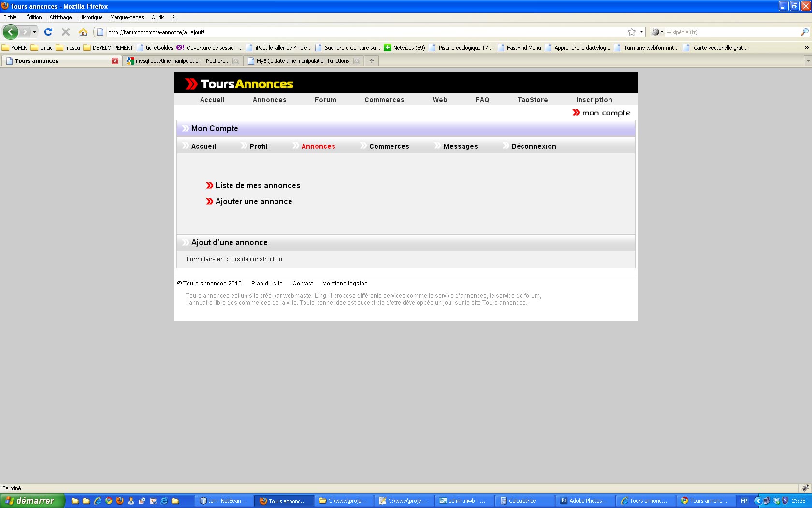Click the mon compte link

pos(602,113)
